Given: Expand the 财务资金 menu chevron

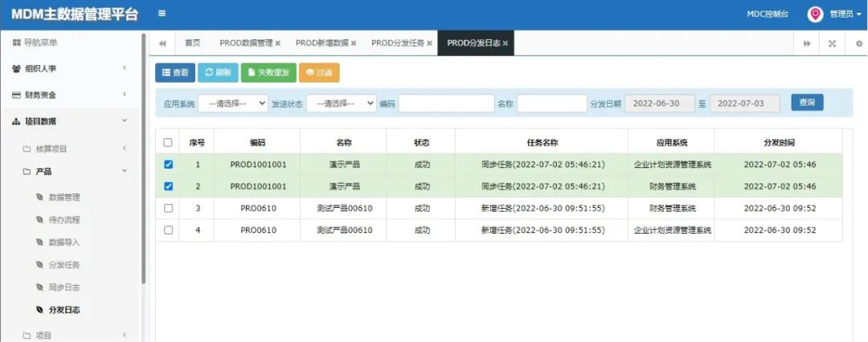Looking at the screenshot, I should coord(125,95).
